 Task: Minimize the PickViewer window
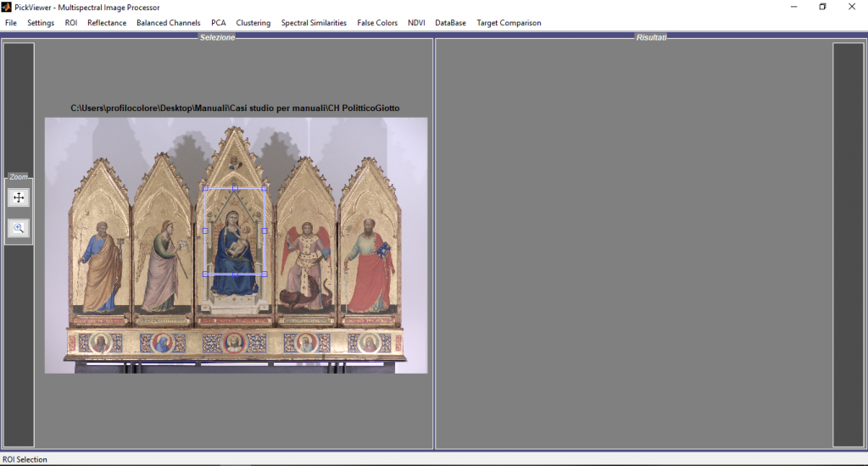click(793, 7)
